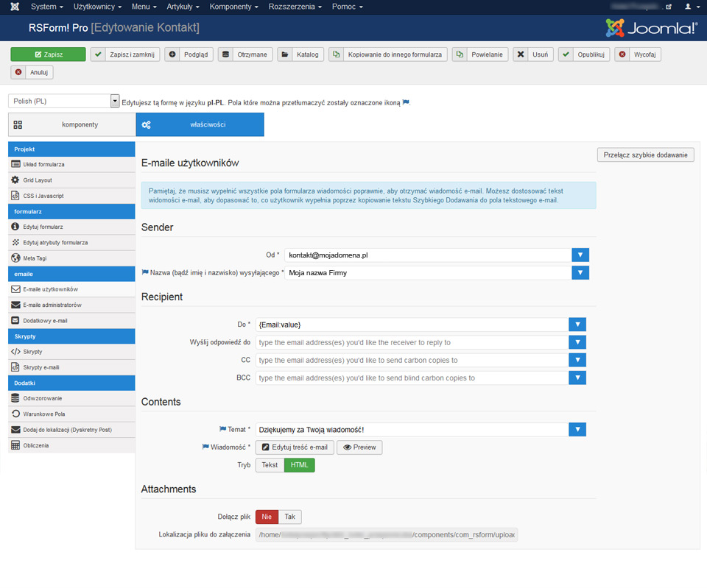Select Nie for Dołącz plik
Image resolution: width=707 pixels, height=588 pixels.
(267, 517)
